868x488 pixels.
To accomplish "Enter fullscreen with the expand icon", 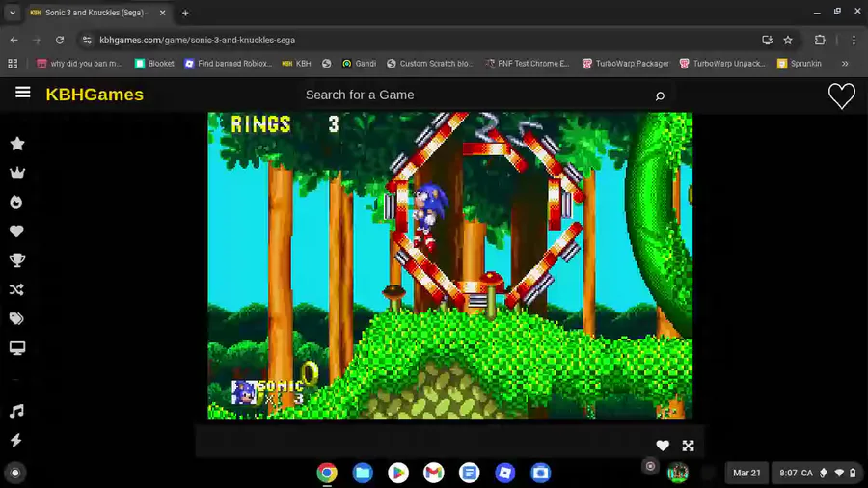I will pyautogui.click(x=688, y=446).
